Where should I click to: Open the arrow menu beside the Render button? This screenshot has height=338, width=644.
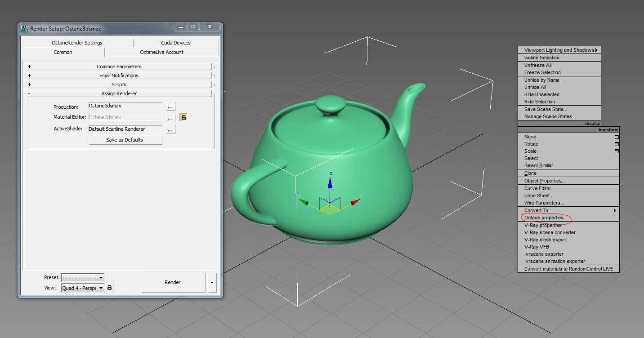pyautogui.click(x=212, y=283)
